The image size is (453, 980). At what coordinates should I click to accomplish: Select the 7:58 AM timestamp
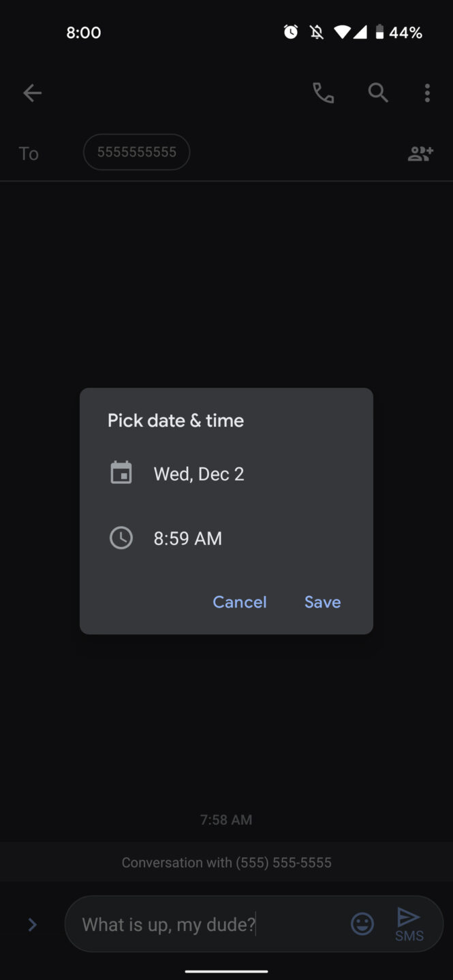click(x=226, y=819)
